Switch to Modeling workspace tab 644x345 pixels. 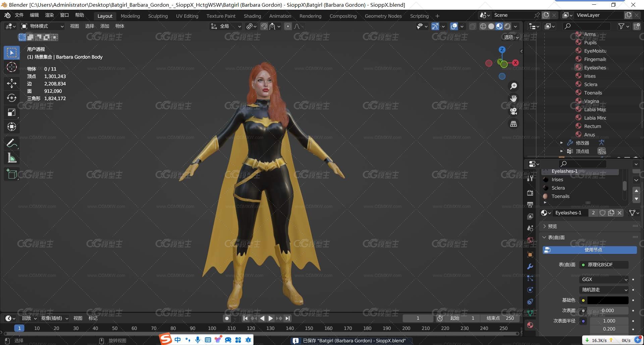pyautogui.click(x=130, y=16)
